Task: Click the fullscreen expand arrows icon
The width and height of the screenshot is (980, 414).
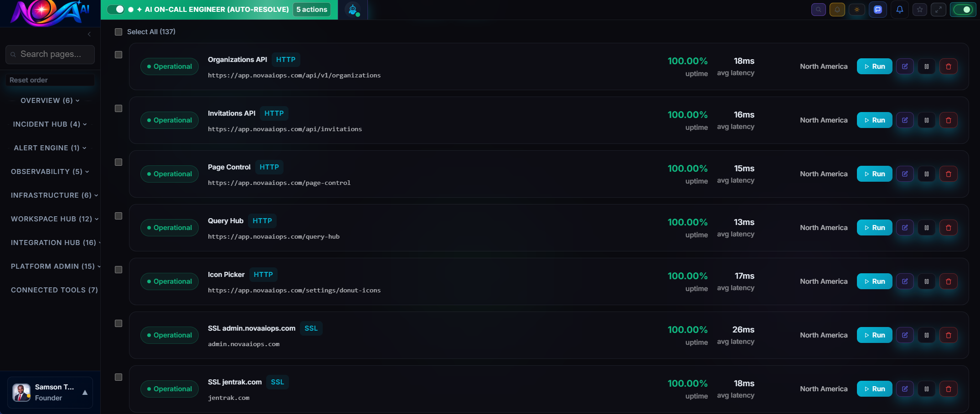Action: pyautogui.click(x=939, y=10)
